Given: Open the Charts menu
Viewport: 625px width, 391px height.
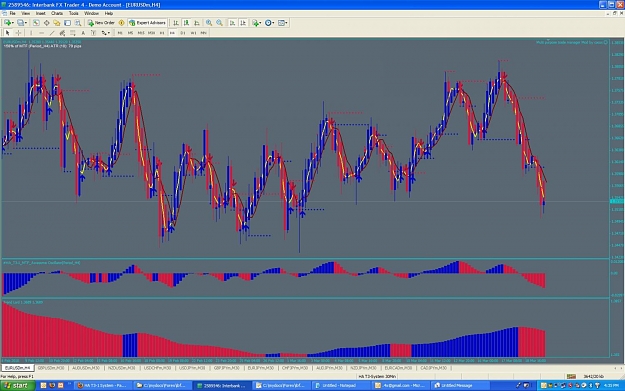Looking at the screenshot, I should pyautogui.click(x=57, y=13).
